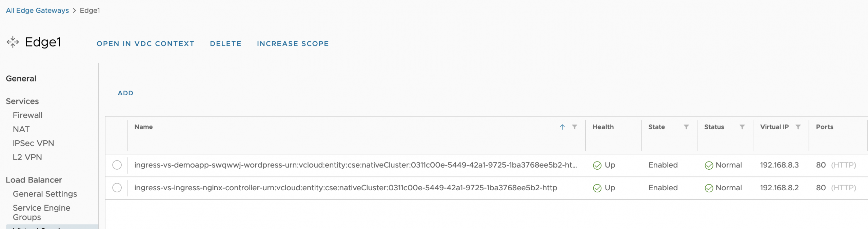
Task: Open General Settings under Load Balancer
Action: [x=45, y=194]
